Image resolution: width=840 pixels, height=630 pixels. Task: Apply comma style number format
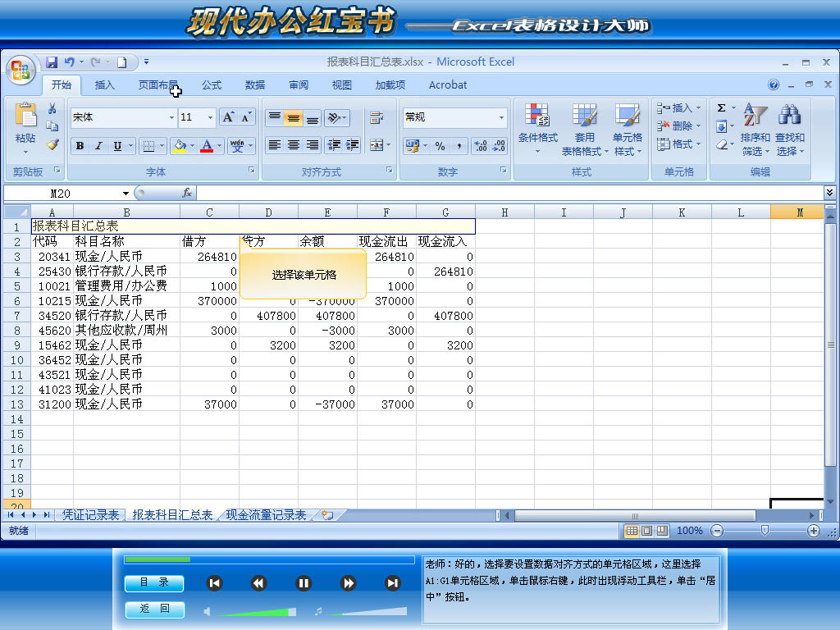459,146
